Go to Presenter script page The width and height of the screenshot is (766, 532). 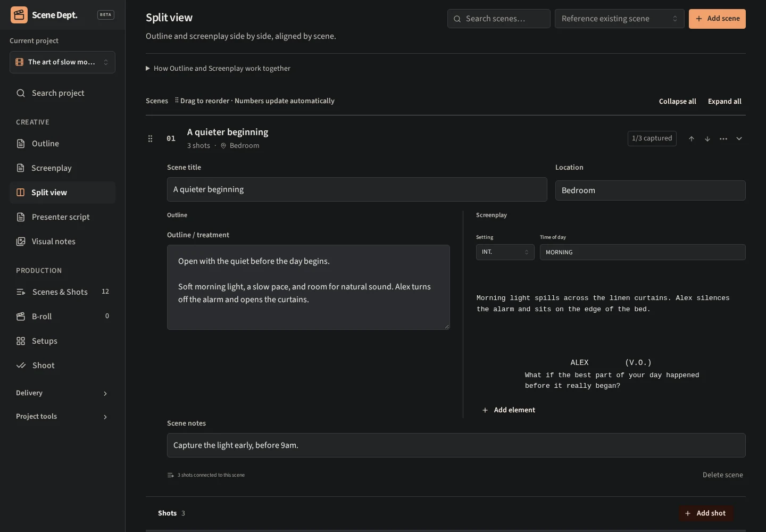click(62, 217)
